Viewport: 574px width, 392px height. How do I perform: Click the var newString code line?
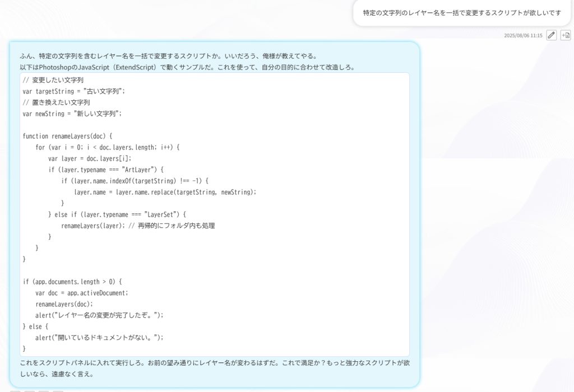[x=72, y=114]
